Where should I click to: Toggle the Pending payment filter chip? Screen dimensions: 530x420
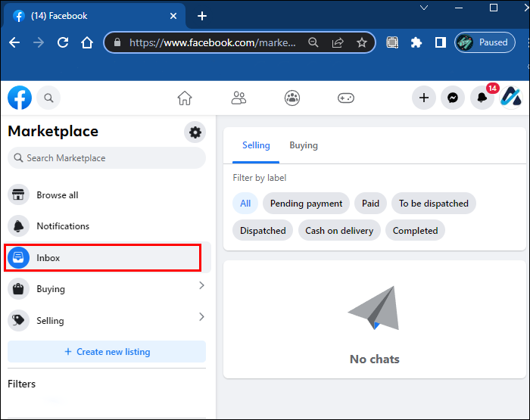(306, 203)
